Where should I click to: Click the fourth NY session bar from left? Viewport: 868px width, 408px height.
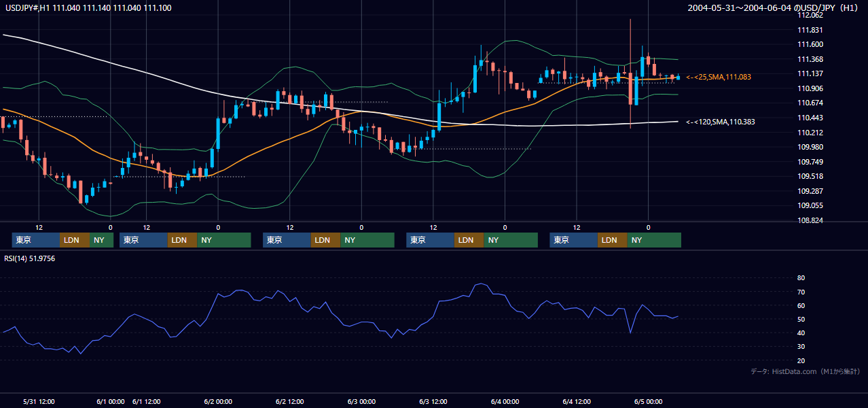click(511, 240)
